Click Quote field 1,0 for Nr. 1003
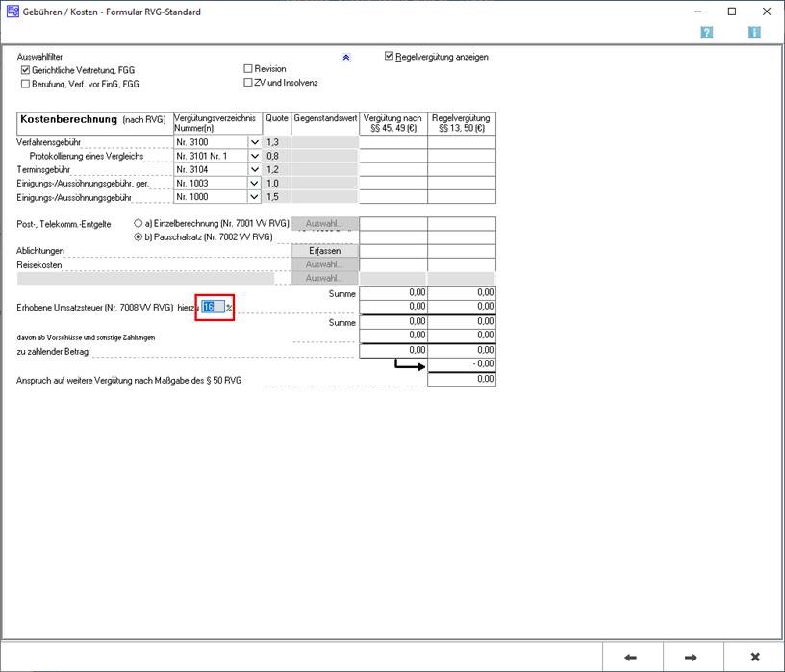Image resolution: width=785 pixels, height=672 pixels. coord(277,183)
